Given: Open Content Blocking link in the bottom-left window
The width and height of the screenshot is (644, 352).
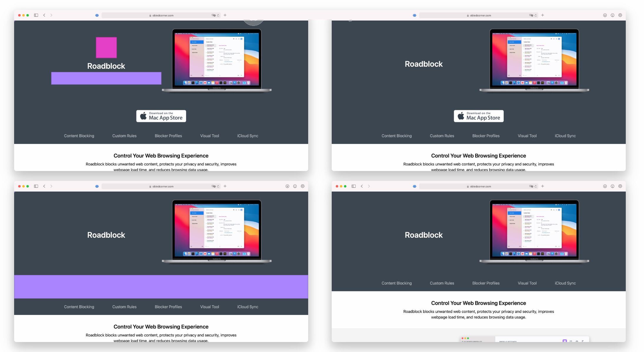Looking at the screenshot, I should pyautogui.click(x=79, y=307).
